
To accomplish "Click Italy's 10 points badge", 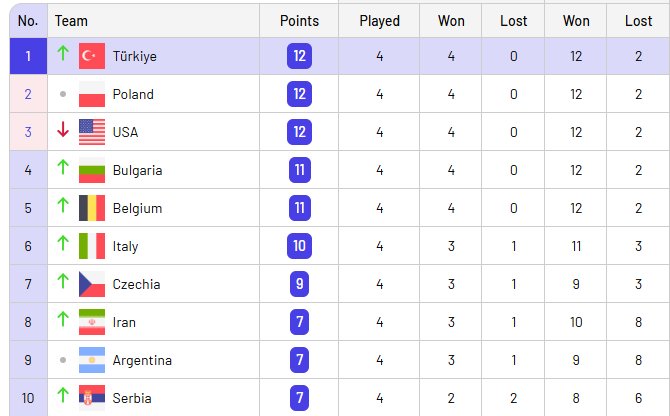I will tap(299, 246).
